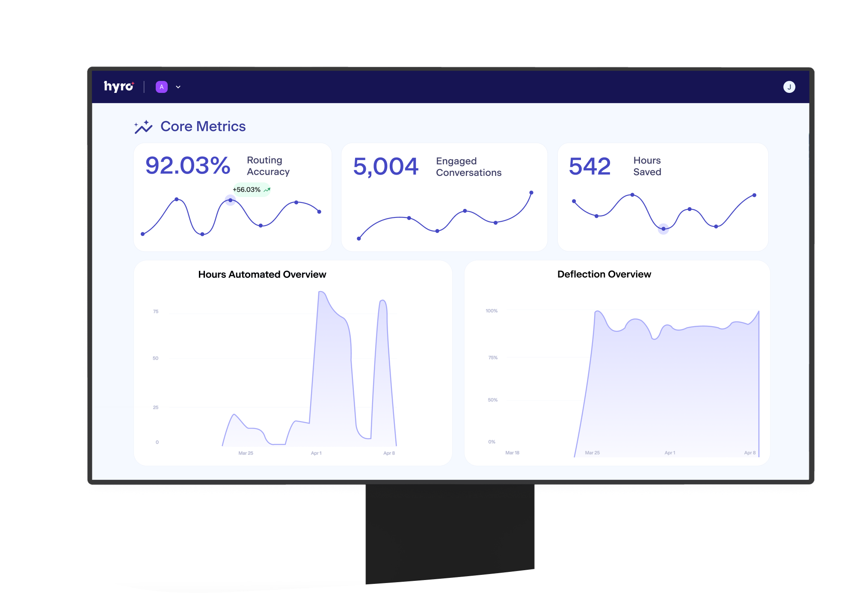Select last data point on Engaged Conversations line

pos(531,193)
